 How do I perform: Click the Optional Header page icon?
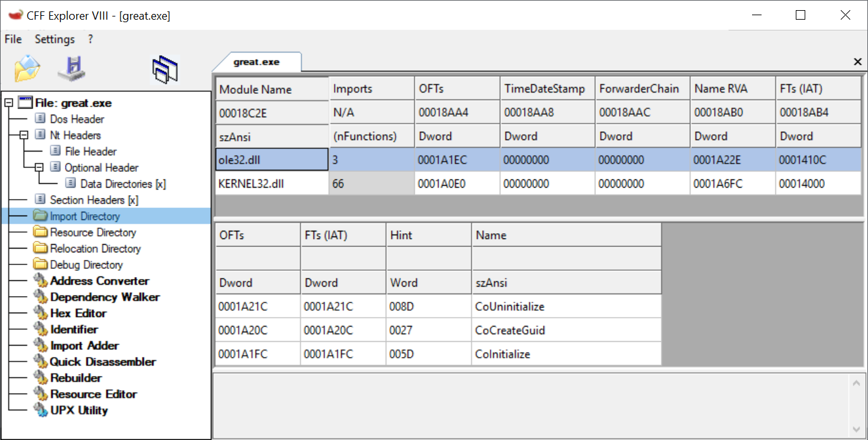(x=56, y=167)
